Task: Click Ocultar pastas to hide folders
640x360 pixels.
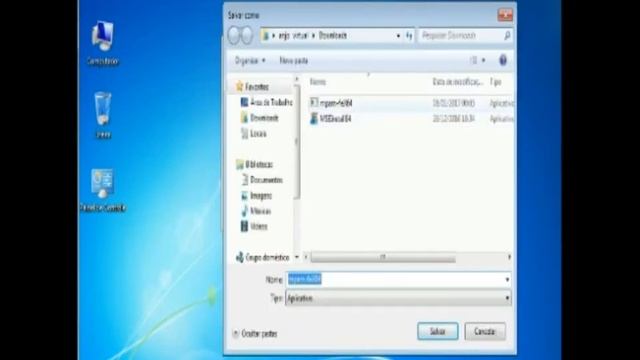Action: pyautogui.click(x=255, y=333)
